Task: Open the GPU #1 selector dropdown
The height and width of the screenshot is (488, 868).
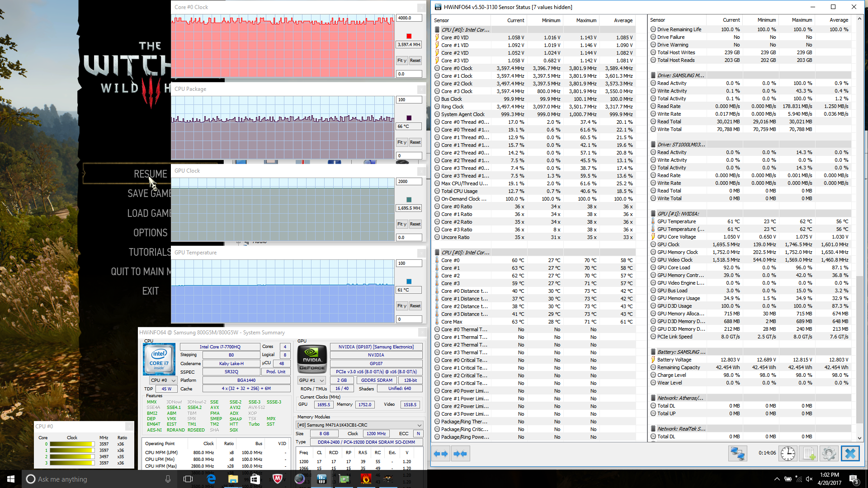Action: coord(312,380)
